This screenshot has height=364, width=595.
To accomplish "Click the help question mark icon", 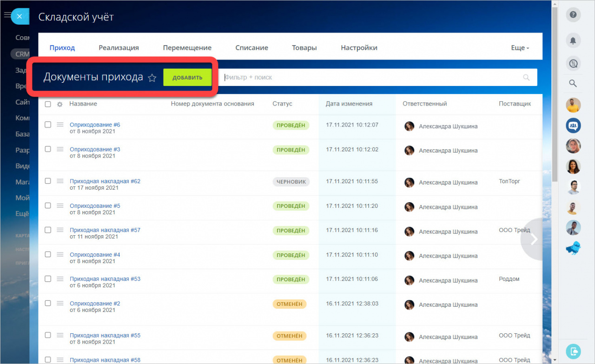I will point(573,15).
